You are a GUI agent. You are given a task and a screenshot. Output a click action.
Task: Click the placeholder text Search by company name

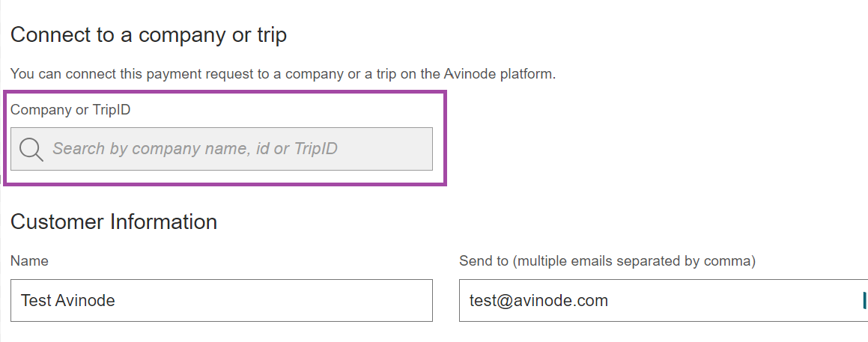pos(150,149)
